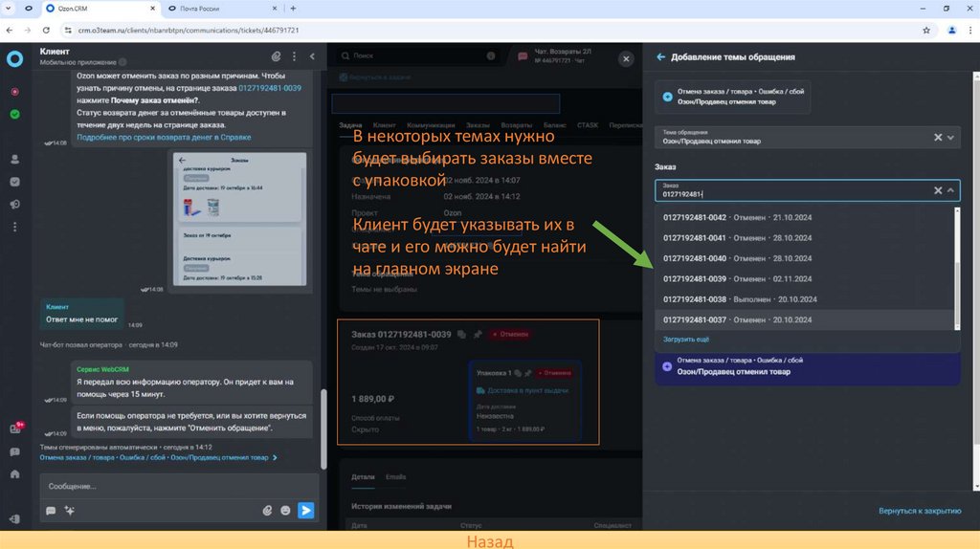Attach a file with the message paperclip
This screenshot has height=549, width=980.
[268, 511]
